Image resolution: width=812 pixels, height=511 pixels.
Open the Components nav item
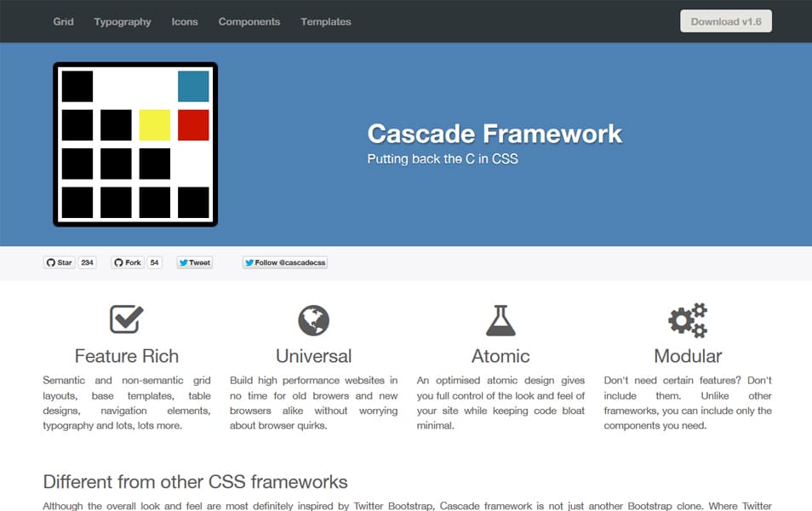pyautogui.click(x=249, y=22)
